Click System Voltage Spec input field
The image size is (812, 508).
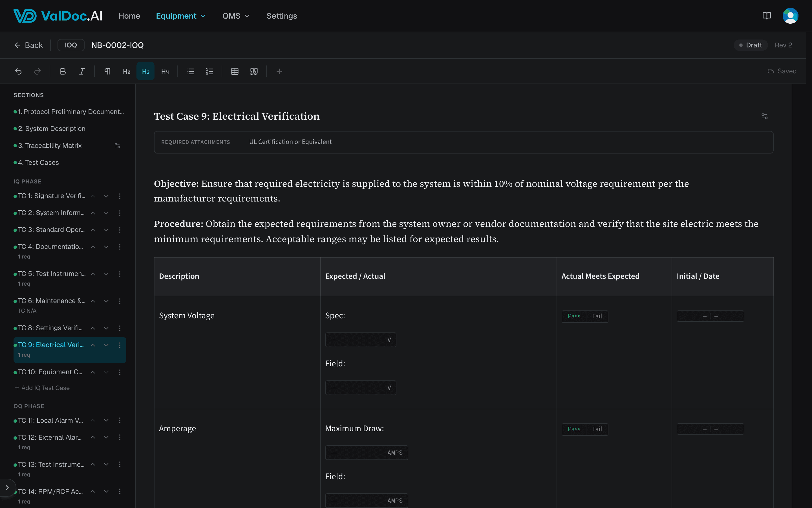[361, 340]
